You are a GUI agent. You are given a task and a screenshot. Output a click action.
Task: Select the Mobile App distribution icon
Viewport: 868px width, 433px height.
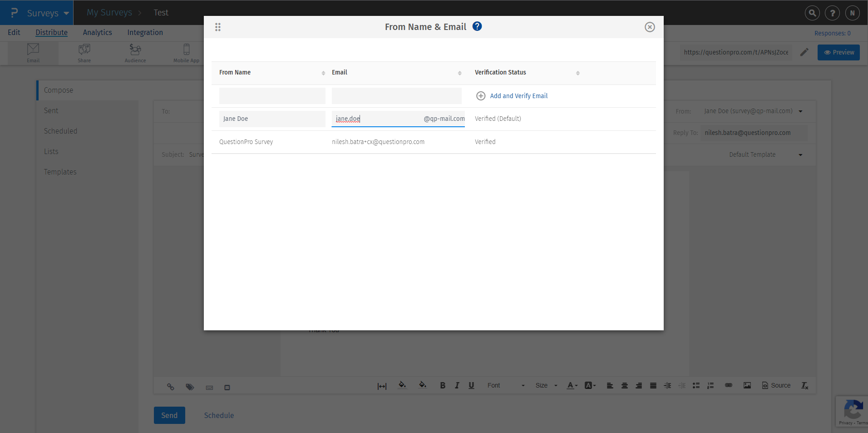(x=186, y=53)
